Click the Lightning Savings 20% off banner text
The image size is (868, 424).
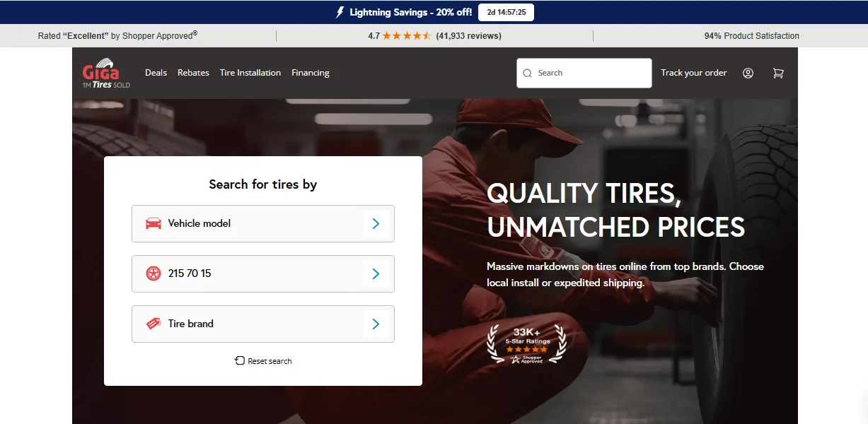(x=411, y=12)
